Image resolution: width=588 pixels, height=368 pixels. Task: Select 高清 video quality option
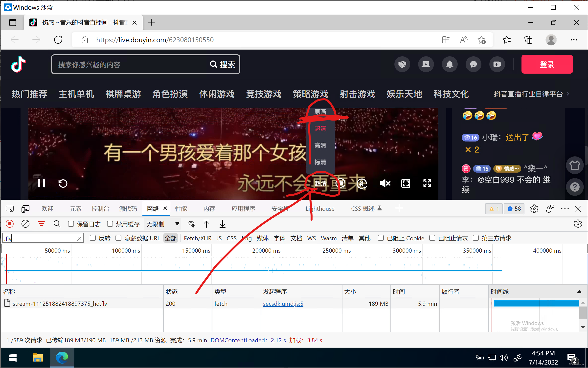pos(320,145)
